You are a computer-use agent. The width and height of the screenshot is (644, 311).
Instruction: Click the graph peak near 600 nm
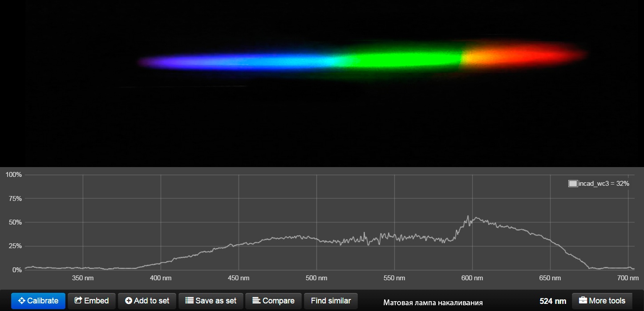(x=468, y=217)
